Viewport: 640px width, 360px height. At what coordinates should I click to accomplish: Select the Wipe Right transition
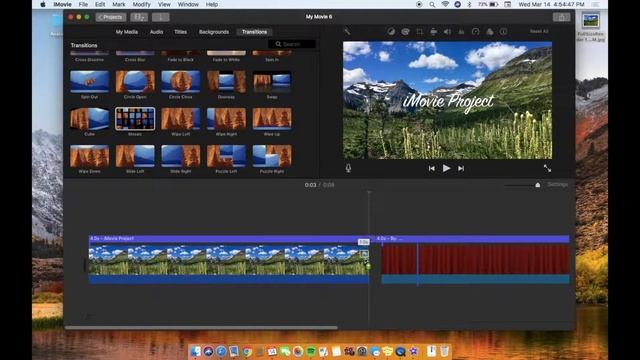click(226, 119)
